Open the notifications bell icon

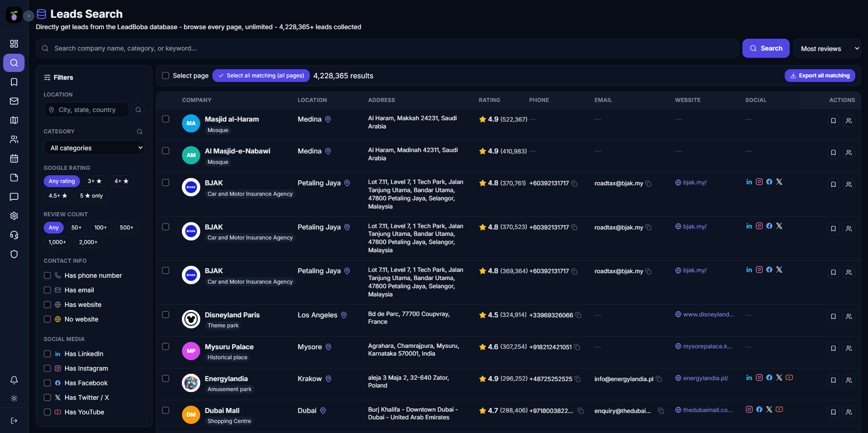[14, 380]
